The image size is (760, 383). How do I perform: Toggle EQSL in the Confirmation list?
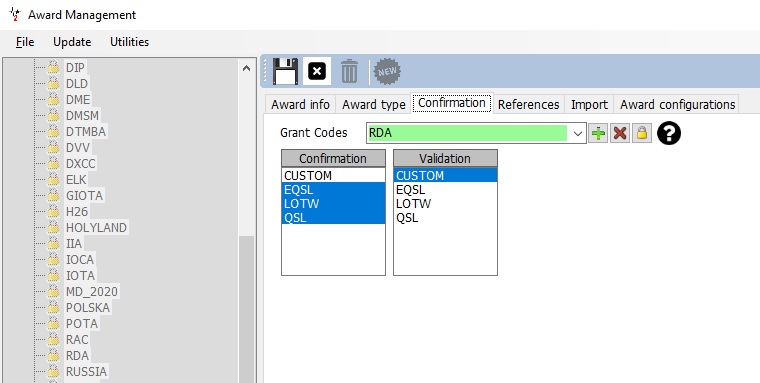pyautogui.click(x=333, y=190)
